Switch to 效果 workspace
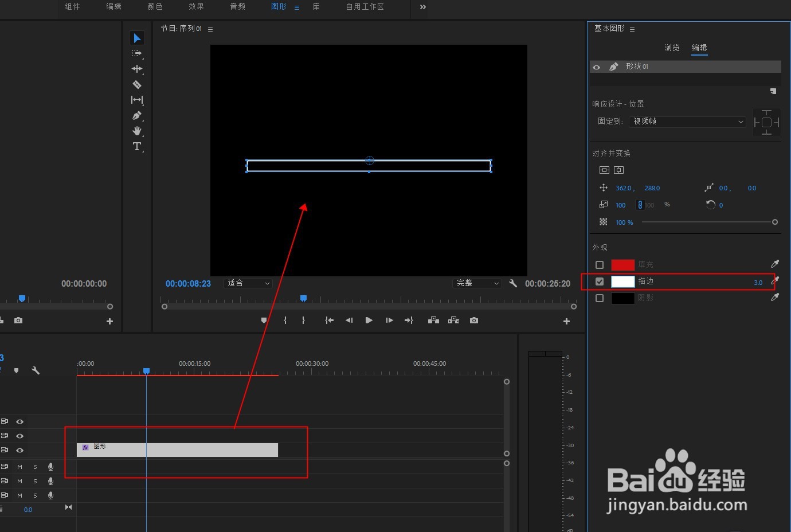The height and width of the screenshot is (532, 791). [x=196, y=7]
